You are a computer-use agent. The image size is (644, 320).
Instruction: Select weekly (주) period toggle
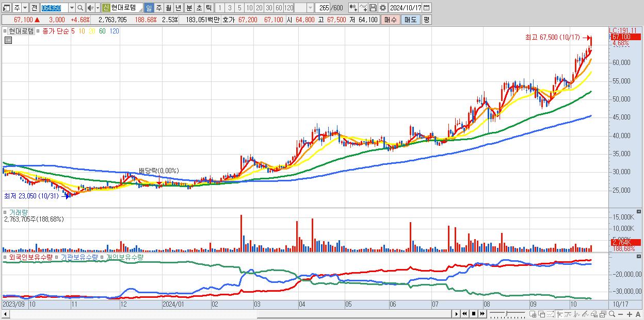(x=158, y=8)
